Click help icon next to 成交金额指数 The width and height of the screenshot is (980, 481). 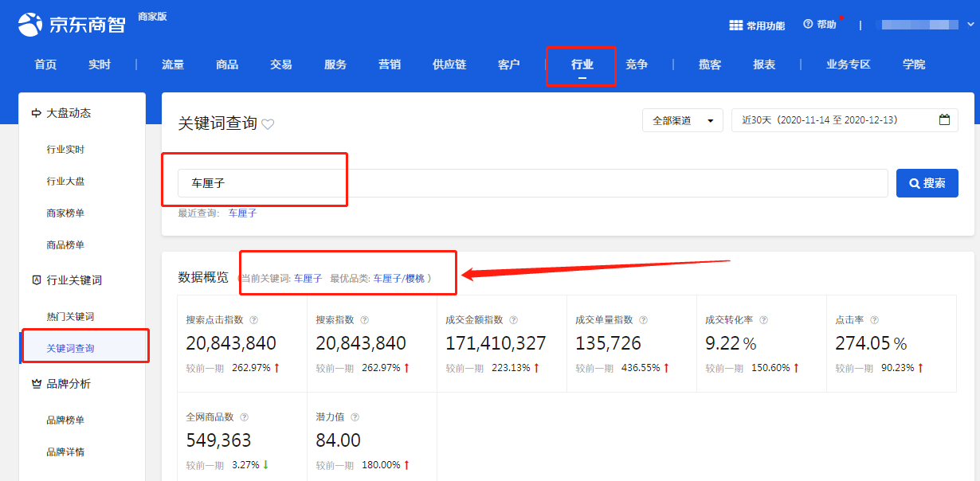[514, 320]
